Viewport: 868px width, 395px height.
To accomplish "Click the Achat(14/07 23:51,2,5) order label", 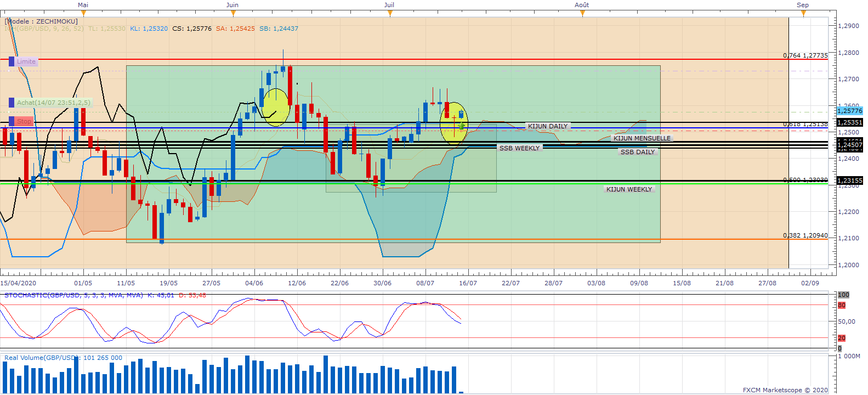I will pyautogui.click(x=53, y=103).
